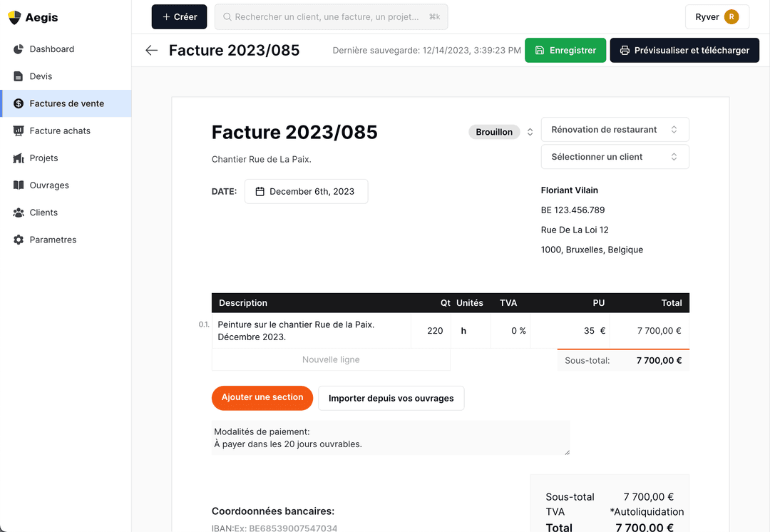Edit subtitle 'Chantier Rue de La Paix.'

point(261,159)
